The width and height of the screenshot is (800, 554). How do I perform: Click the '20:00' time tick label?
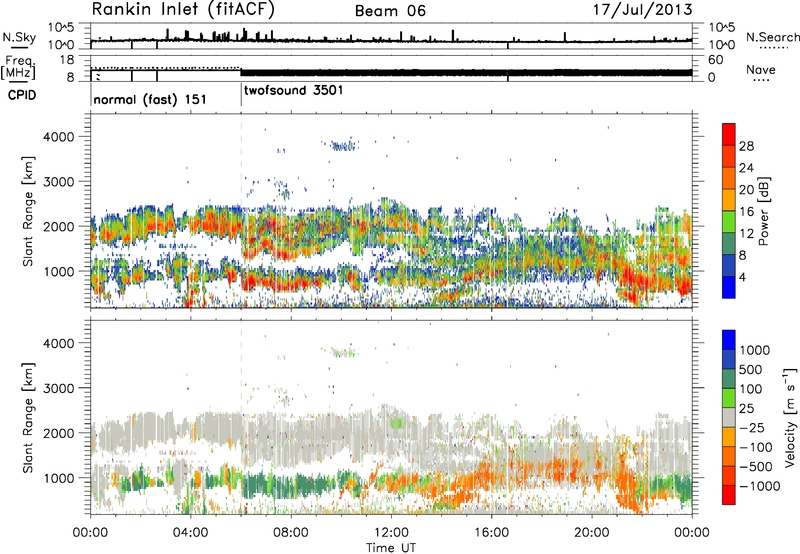pyautogui.click(x=592, y=533)
